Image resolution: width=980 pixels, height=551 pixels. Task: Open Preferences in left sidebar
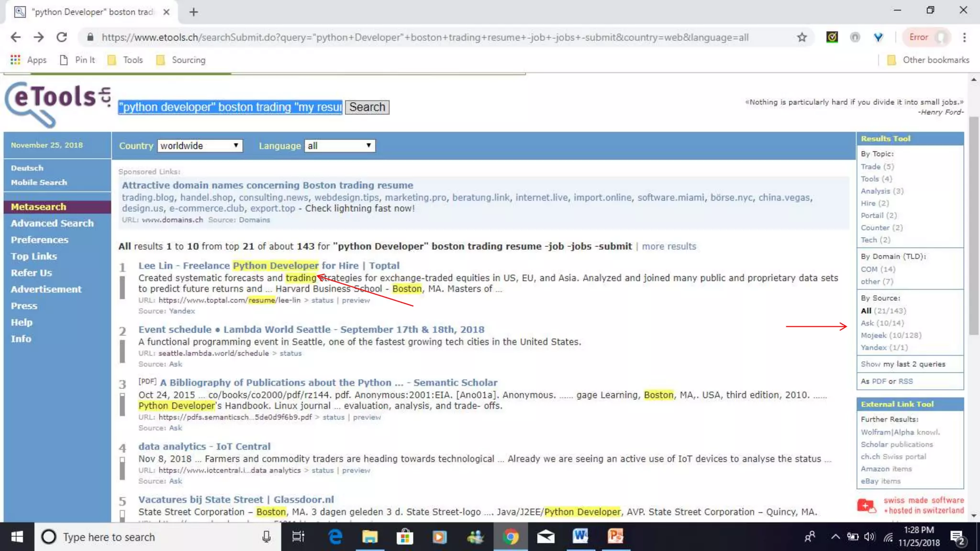click(x=39, y=240)
